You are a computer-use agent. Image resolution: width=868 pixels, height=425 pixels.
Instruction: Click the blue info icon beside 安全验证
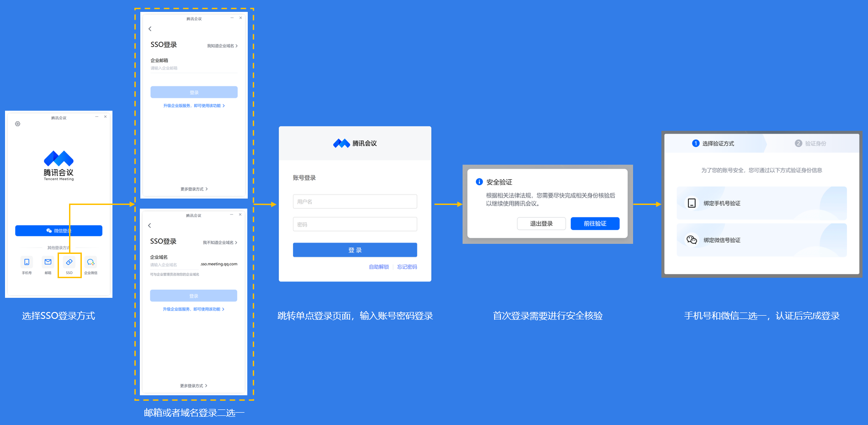(479, 182)
